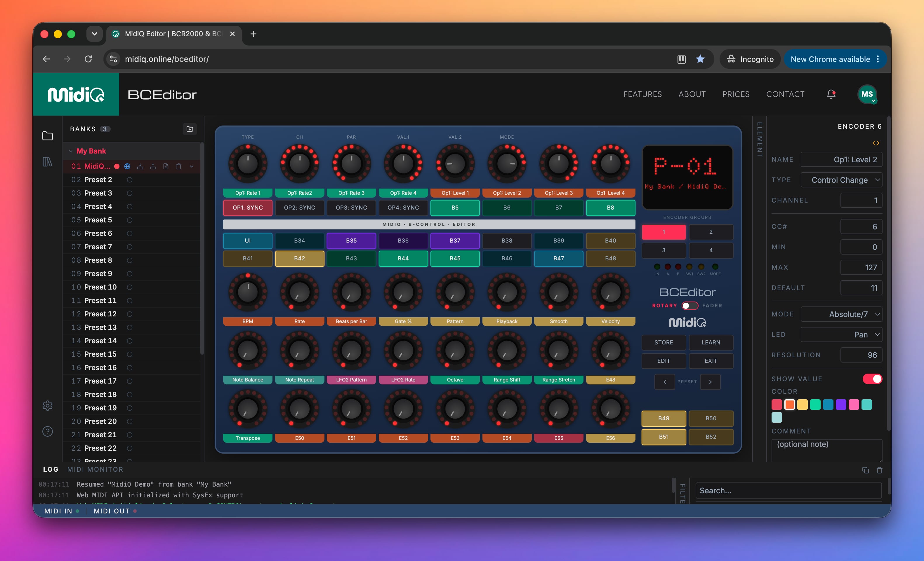924x561 pixels.
Task: Select encoder group 2
Action: (x=711, y=232)
